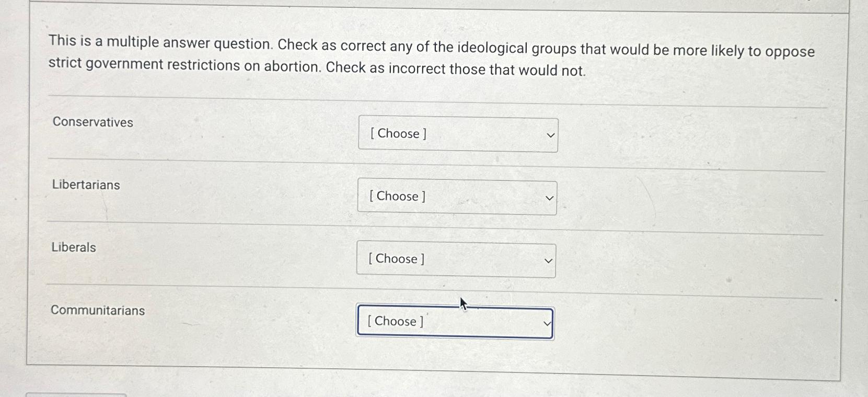Click the Libertarians row label

(x=86, y=185)
